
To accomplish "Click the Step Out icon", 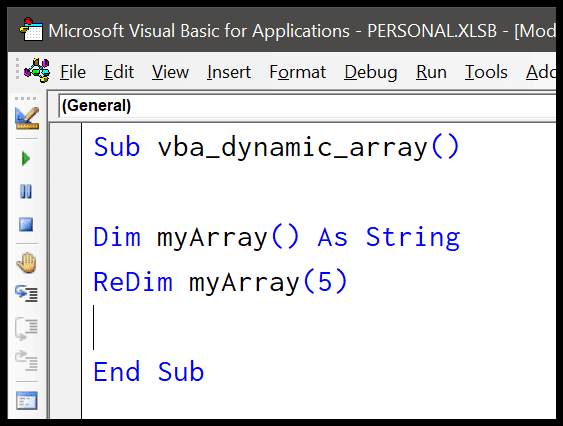I will tap(27, 360).
